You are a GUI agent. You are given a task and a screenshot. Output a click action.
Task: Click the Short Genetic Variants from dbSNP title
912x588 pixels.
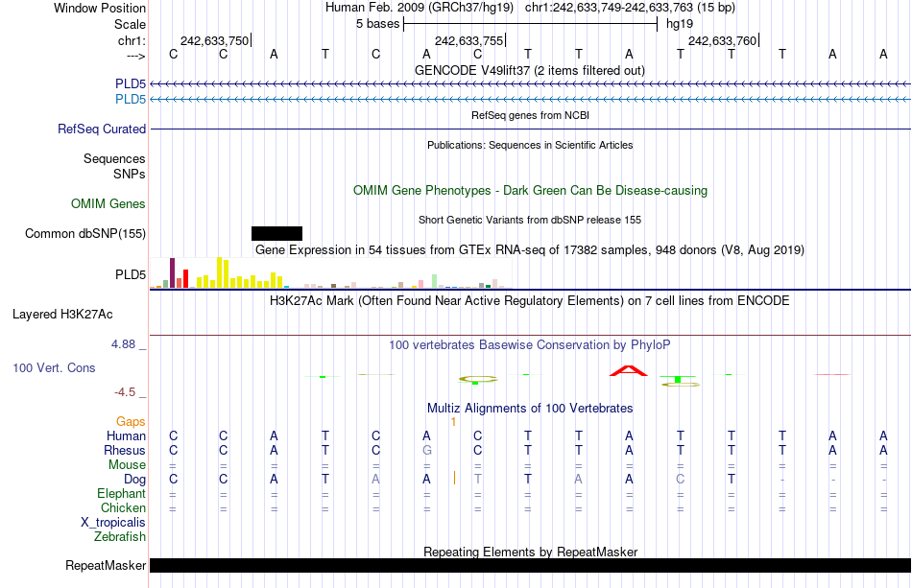pos(530,221)
